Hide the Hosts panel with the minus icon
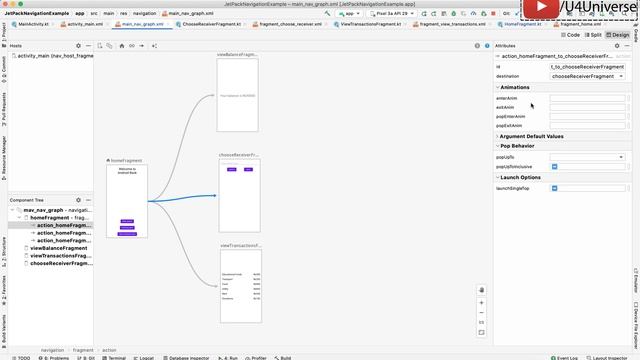This screenshot has height=360, width=640. pos(88,46)
